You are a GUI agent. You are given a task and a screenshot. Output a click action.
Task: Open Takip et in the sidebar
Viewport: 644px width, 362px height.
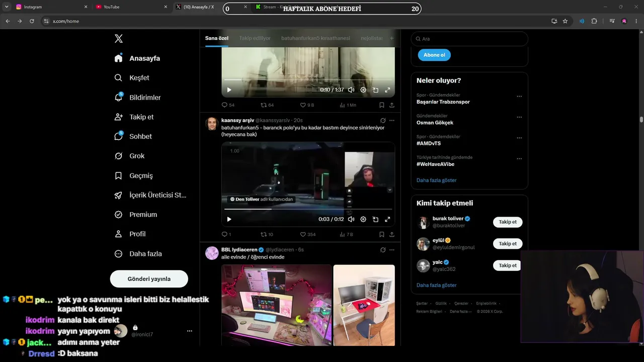(134, 117)
